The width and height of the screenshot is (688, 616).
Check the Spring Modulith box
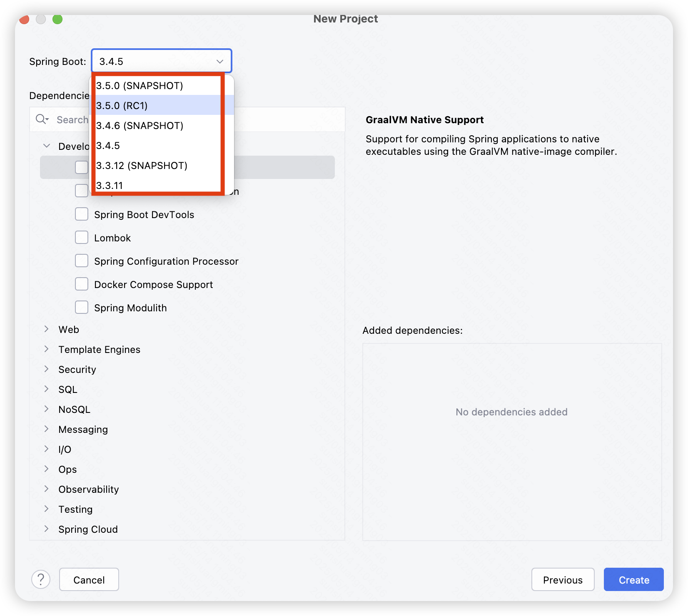coord(82,308)
